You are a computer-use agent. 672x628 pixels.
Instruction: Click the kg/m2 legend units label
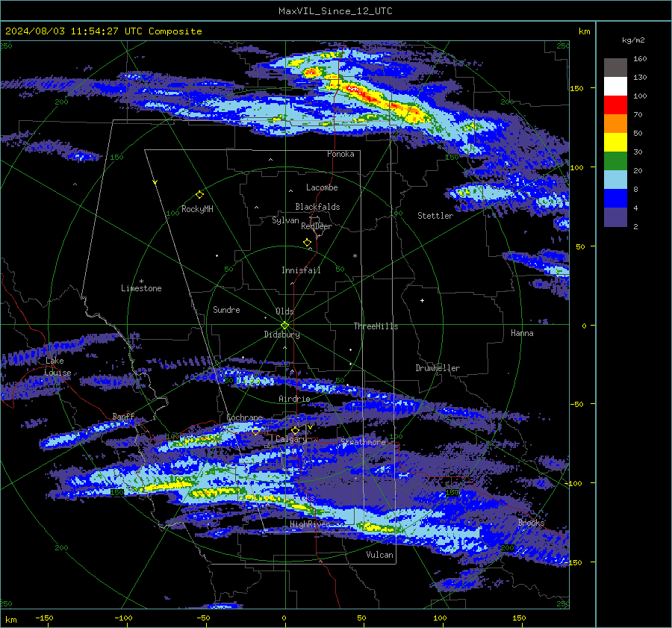pyautogui.click(x=633, y=40)
